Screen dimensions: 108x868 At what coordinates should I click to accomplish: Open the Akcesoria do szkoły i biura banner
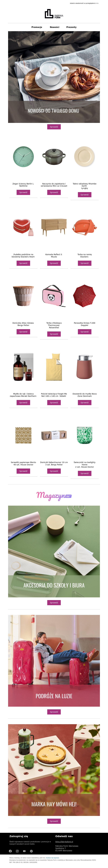[x=54, y=551]
